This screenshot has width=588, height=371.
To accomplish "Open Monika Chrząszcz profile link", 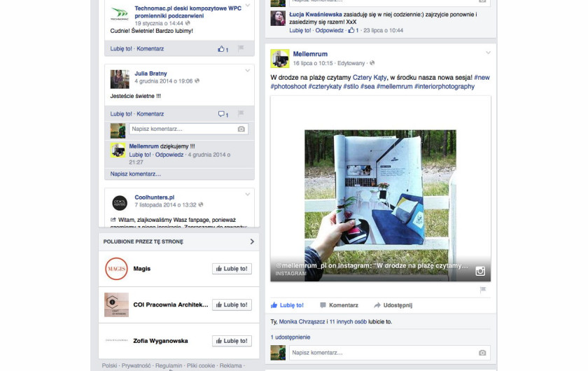I will pyautogui.click(x=302, y=322).
